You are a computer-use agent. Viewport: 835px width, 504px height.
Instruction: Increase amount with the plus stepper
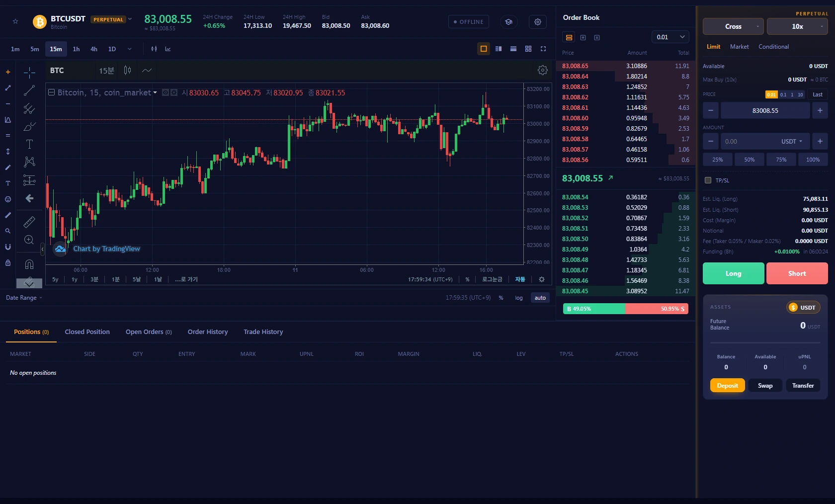point(820,141)
